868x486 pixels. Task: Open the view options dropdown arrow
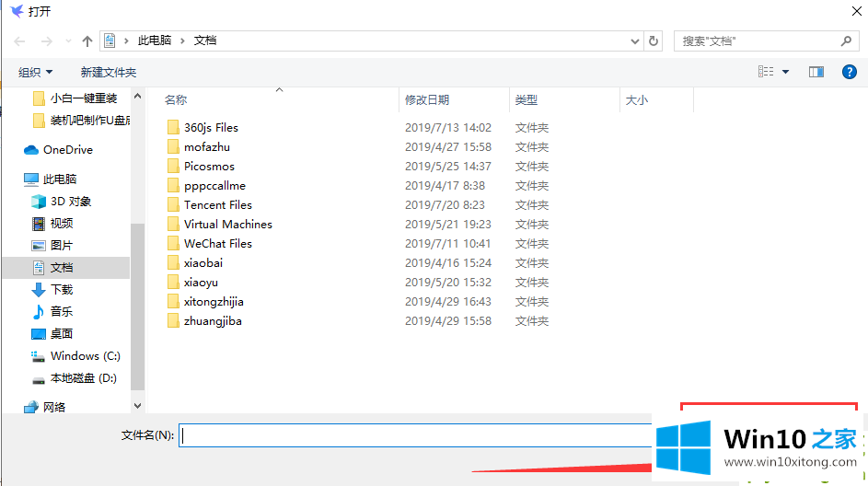[x=785, y=72]
